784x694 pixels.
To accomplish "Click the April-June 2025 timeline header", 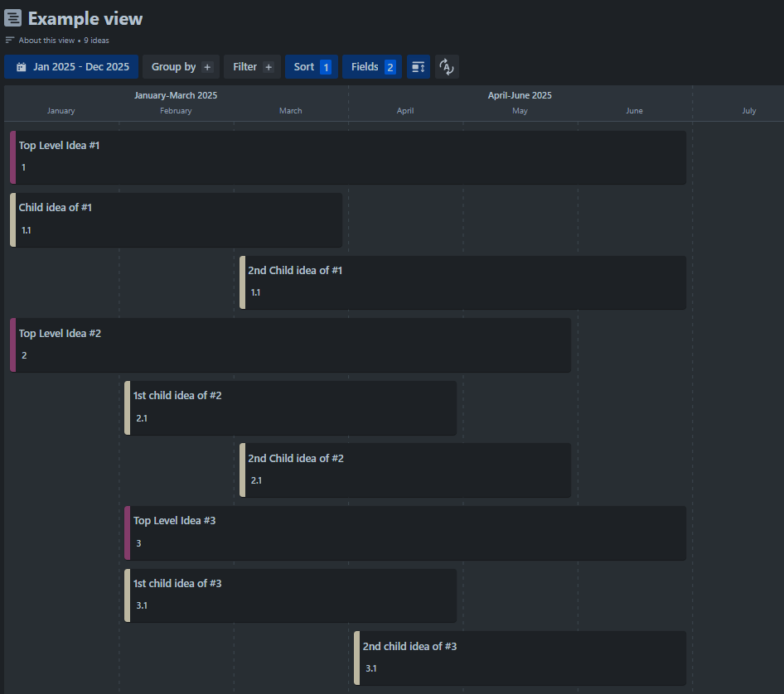I will [x=520, y=95].
